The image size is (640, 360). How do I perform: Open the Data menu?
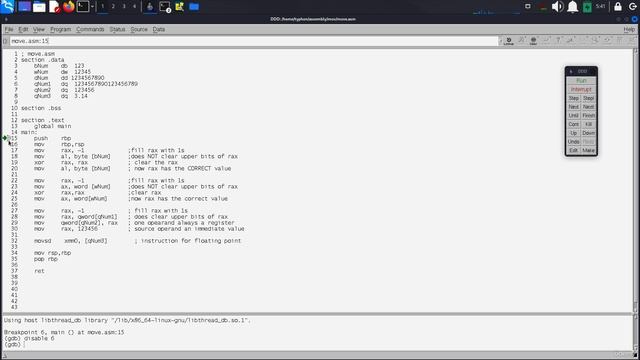pyautogui.click(x=158, y=29)
